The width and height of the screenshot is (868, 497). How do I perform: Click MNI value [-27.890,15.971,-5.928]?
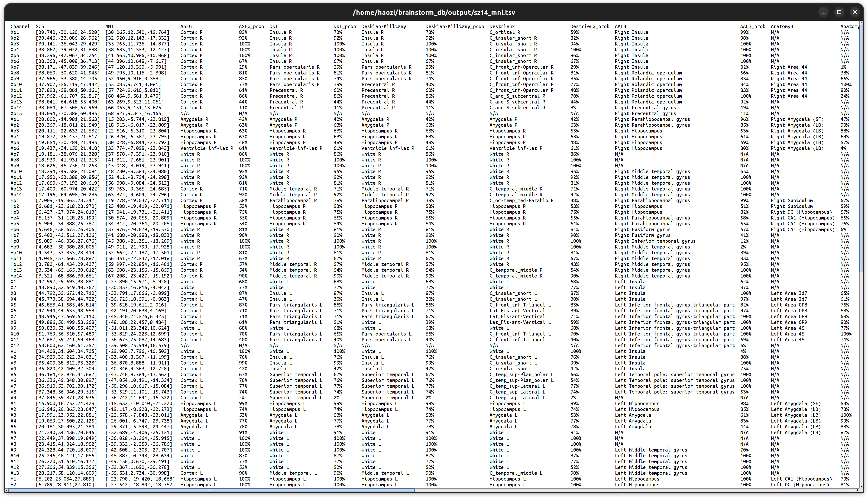[137, 282]
